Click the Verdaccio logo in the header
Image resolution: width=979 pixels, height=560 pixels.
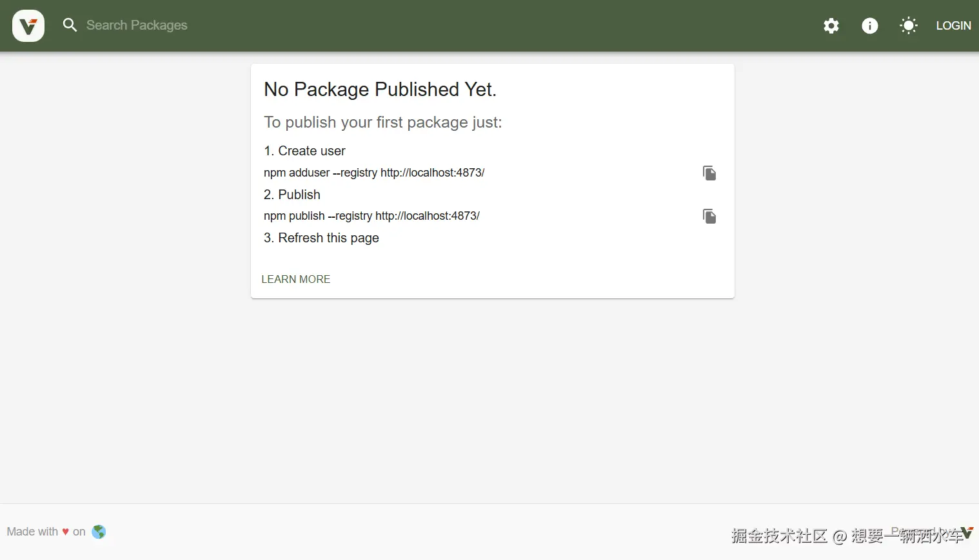pos(28,26)
